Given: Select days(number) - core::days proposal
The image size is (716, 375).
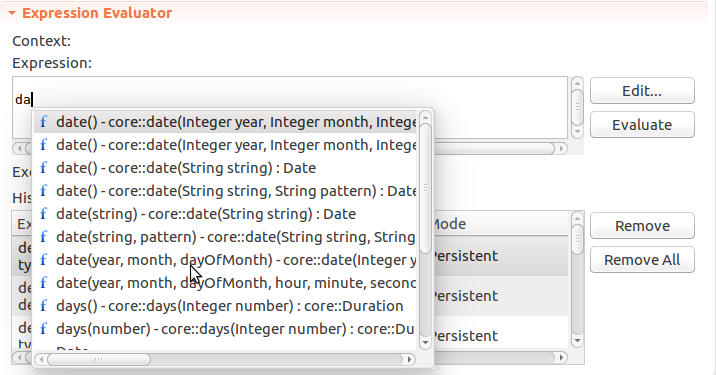Looking at the screenshot, I should click(x=225, y=329).
